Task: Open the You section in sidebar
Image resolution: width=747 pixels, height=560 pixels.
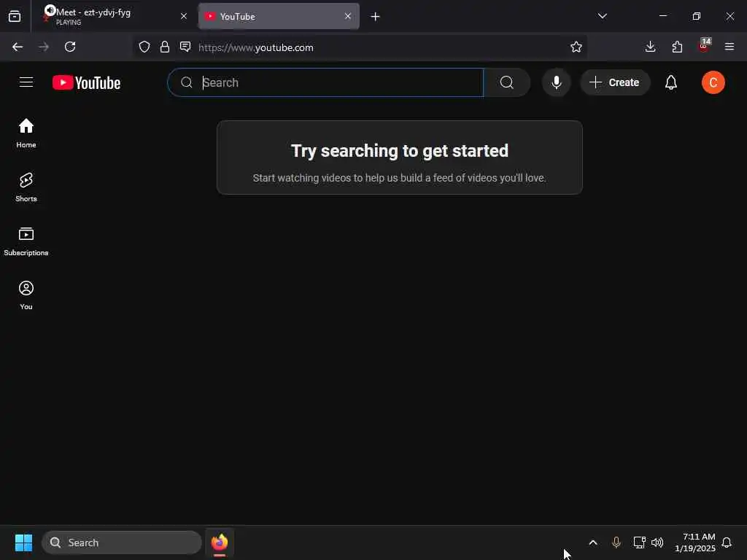Action: click(x=26, y=295)
